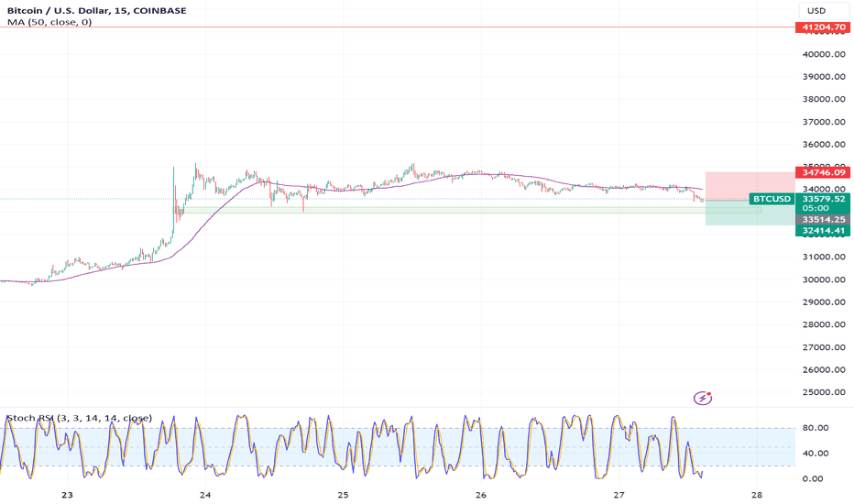Open the USD currency selector
Screen dimensions: 854x504
tap(823, 10)
